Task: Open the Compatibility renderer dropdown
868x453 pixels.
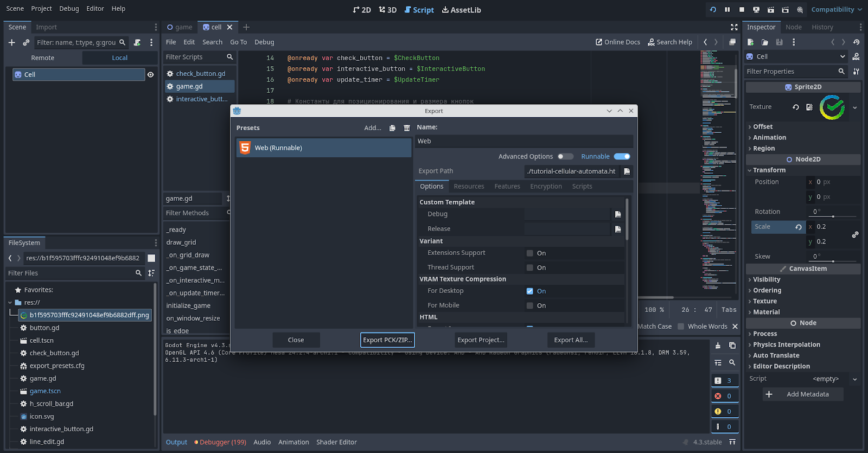Action: 836,10
